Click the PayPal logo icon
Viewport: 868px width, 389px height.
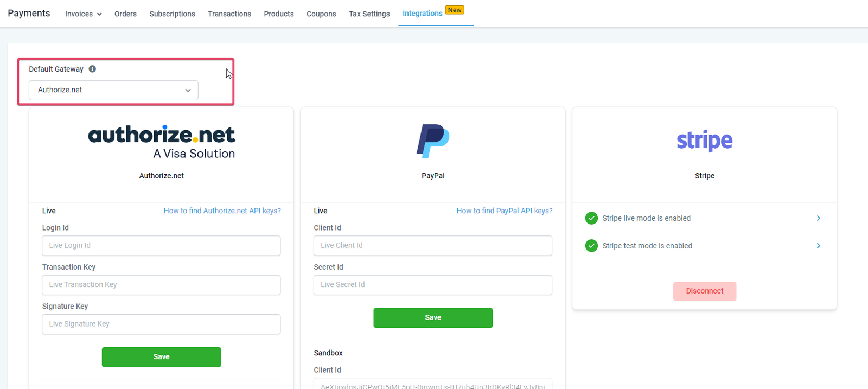click(x=433, y=141)
